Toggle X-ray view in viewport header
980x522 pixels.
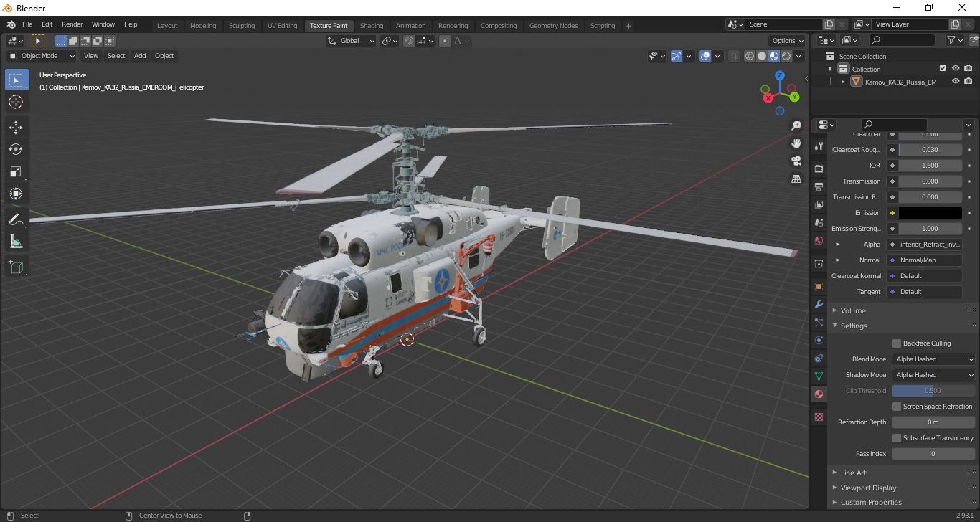click(733, 56)
